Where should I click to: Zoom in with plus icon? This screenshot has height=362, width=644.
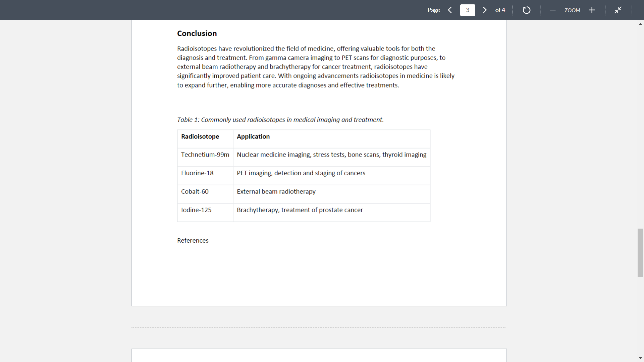click(x=592, y=10)
